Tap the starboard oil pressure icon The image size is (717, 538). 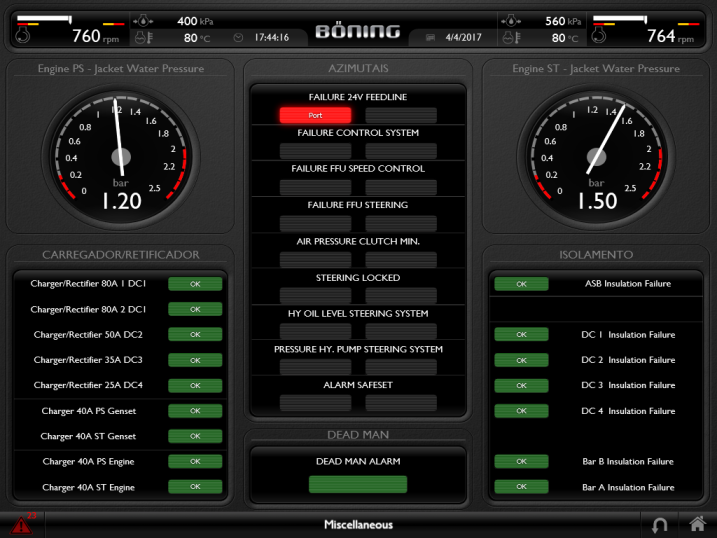511,21
